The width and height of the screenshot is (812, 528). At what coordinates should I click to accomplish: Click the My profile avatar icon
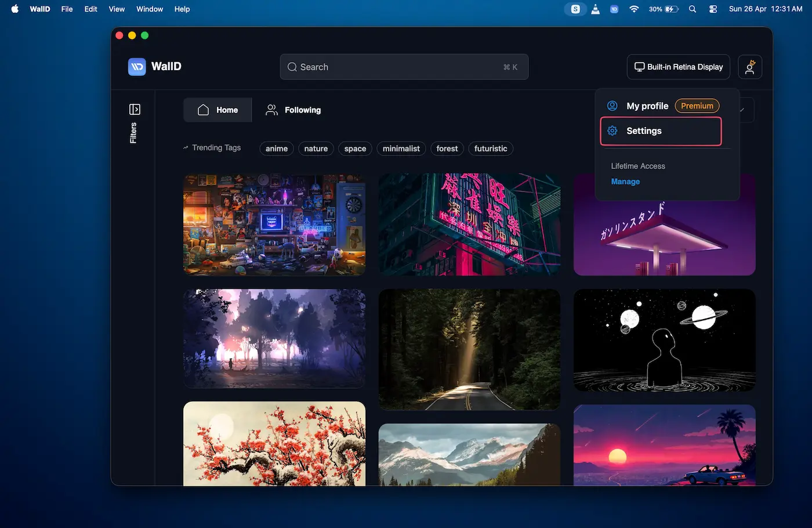(x=612, y=106)
